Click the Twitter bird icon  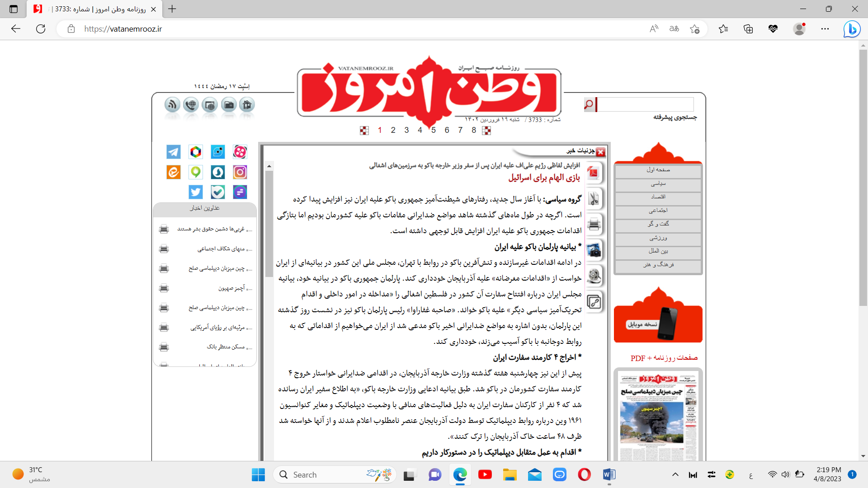[195, 192]
